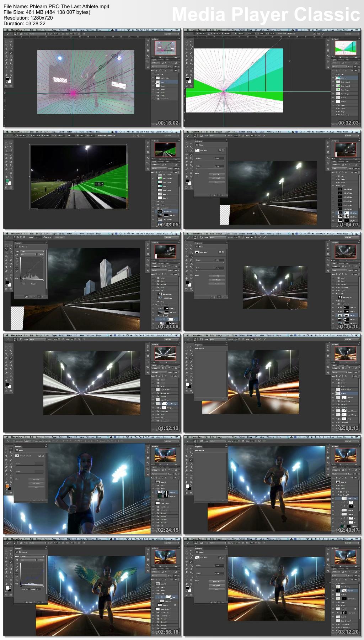01:04:07 frame: toggle eye of highlighted layer

click(x=333, y=213)
